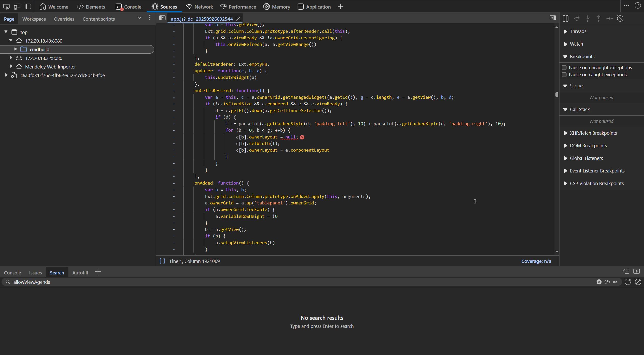Toggle the pretty print braces icon
644x355 pixels.
click(162, 261)
